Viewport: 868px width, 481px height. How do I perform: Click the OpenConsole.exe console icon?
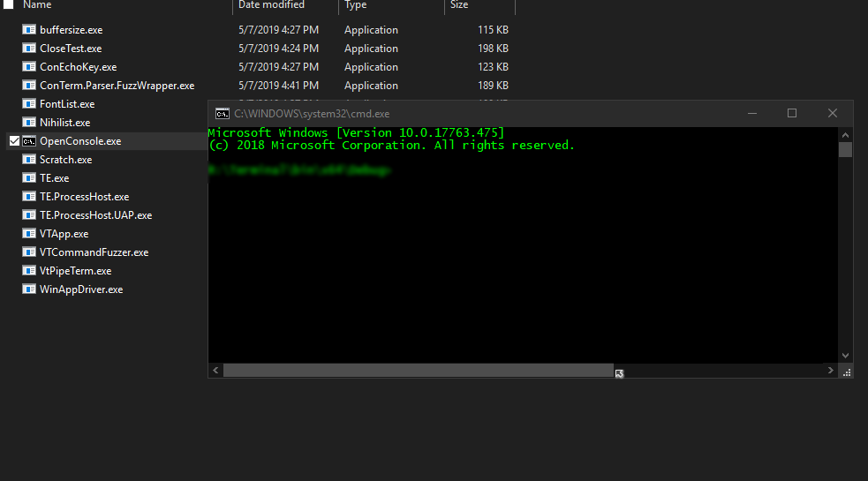29,141
